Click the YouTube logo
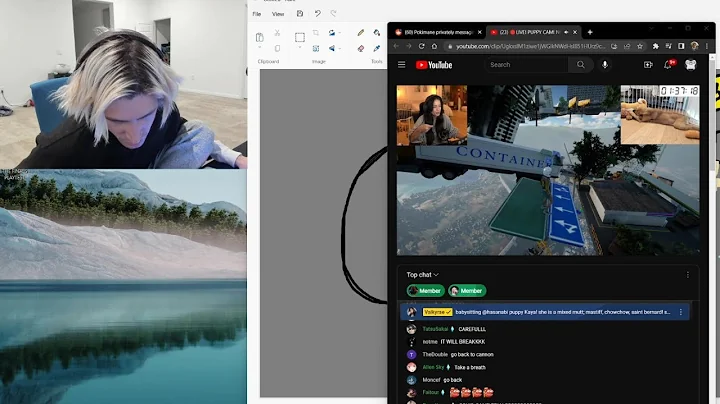 434,65
